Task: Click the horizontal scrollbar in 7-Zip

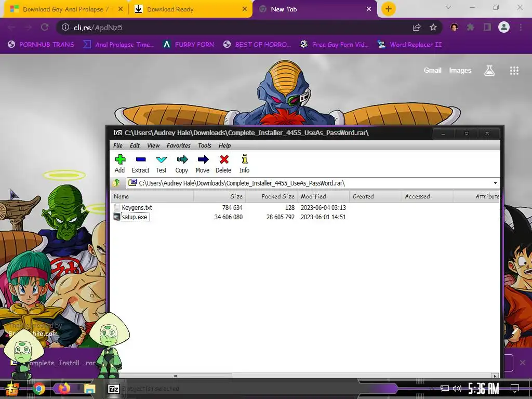Action: coord(176,376)
